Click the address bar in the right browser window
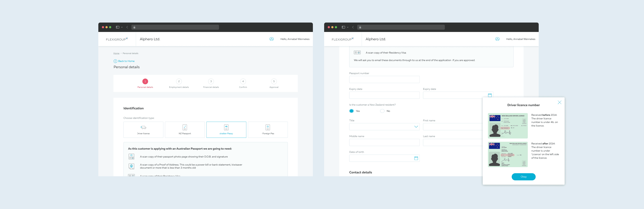The width and height of the screenshot is (644, 209). pyautogui.click(x=401, y=27)
